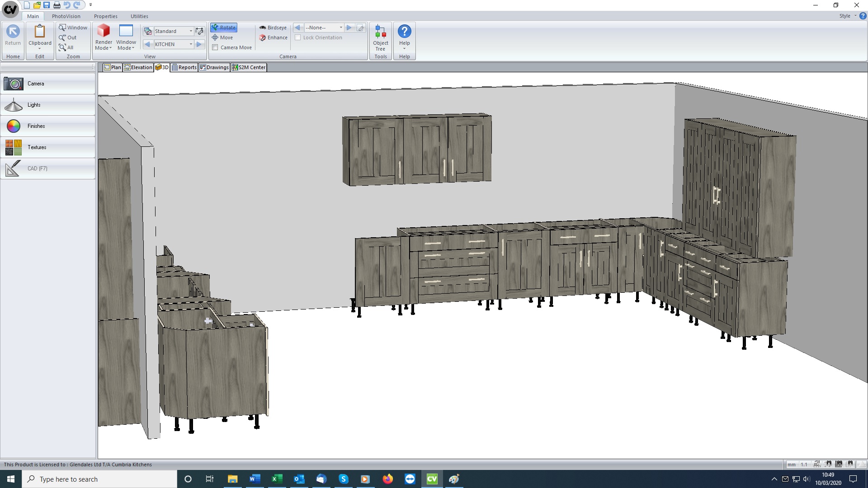Select the Rotate camera tool

tap(224, 28)
